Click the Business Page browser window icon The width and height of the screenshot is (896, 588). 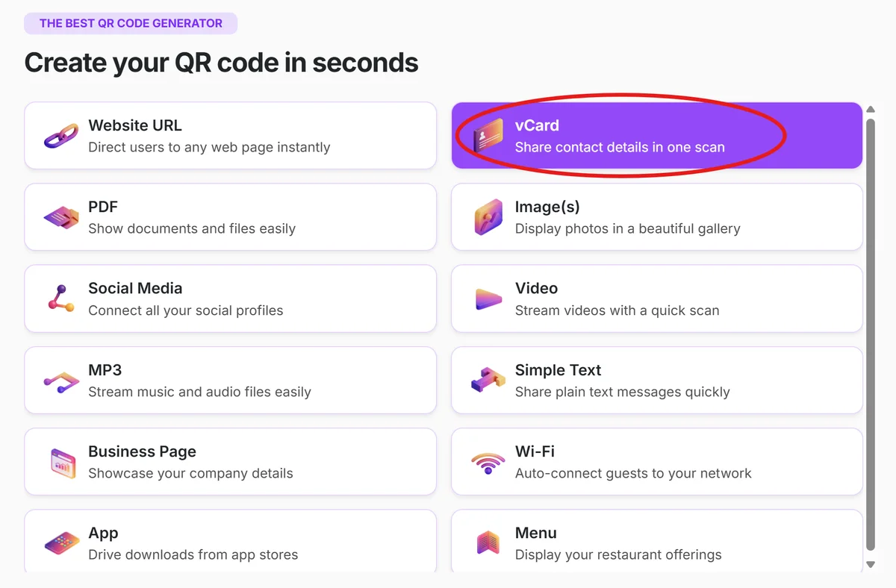[x=62, y=462]
